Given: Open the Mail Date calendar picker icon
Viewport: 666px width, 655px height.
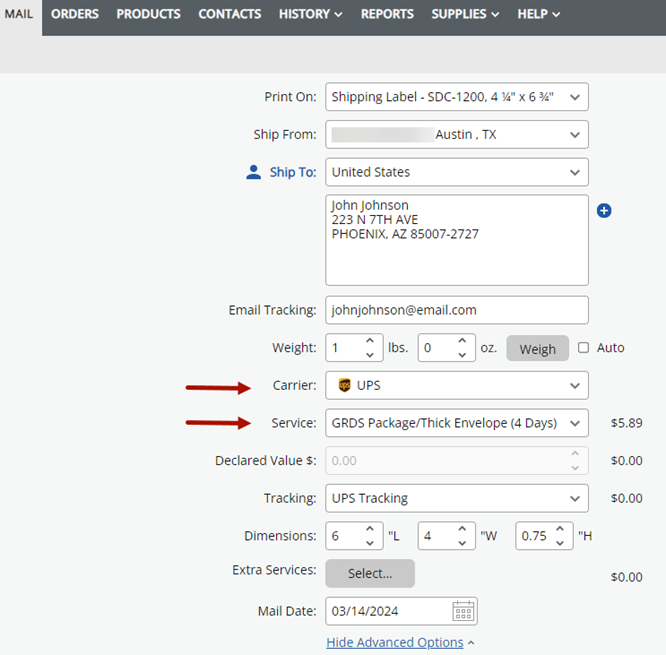Looking at the screenshot, I should click(463, 611).
